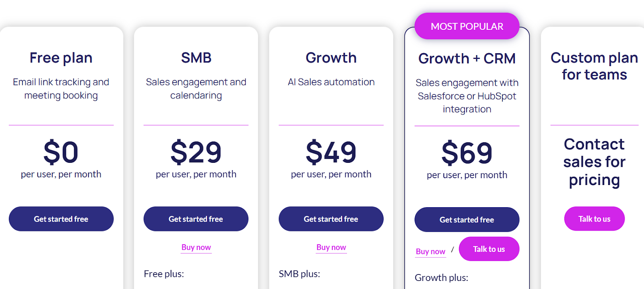Click the $29 price on SMB card

[x=196, y=152]
